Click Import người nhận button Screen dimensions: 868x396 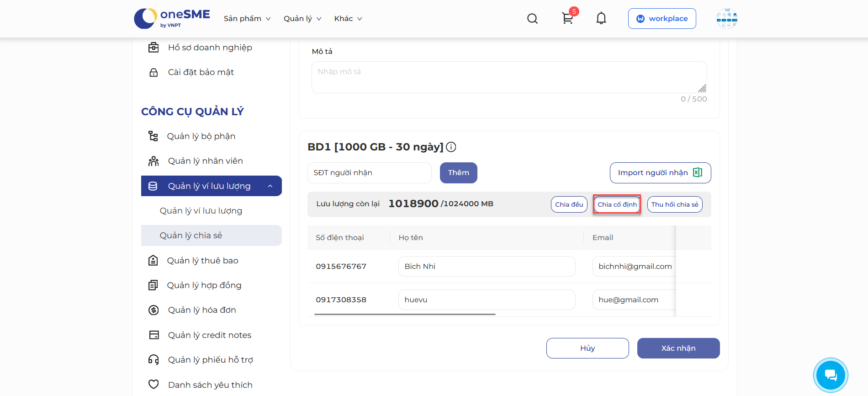660,173
